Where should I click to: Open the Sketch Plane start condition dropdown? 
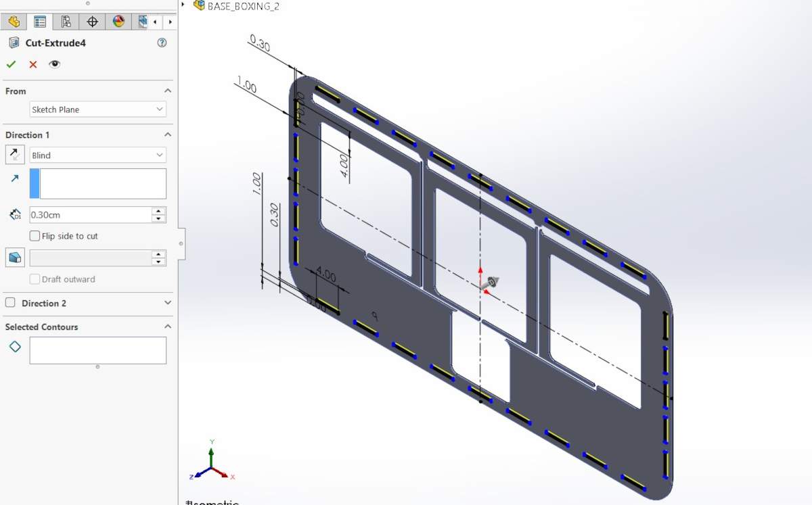(x=98, y=110)
